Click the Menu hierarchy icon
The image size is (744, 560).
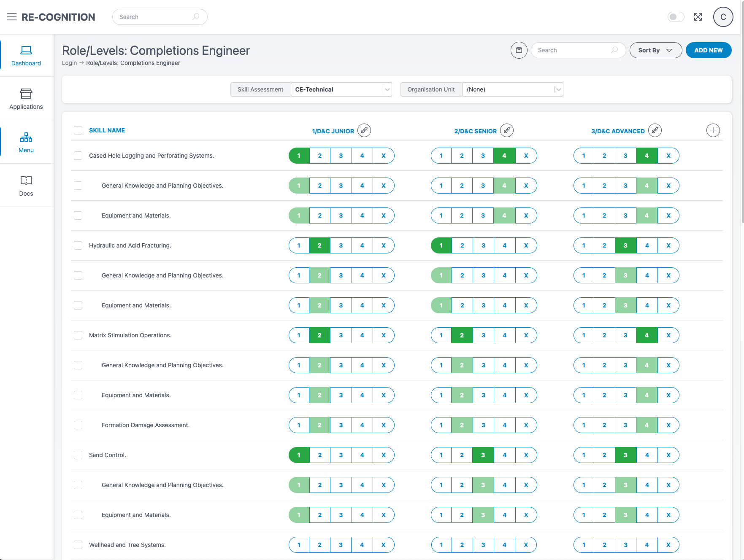[26, 137]
